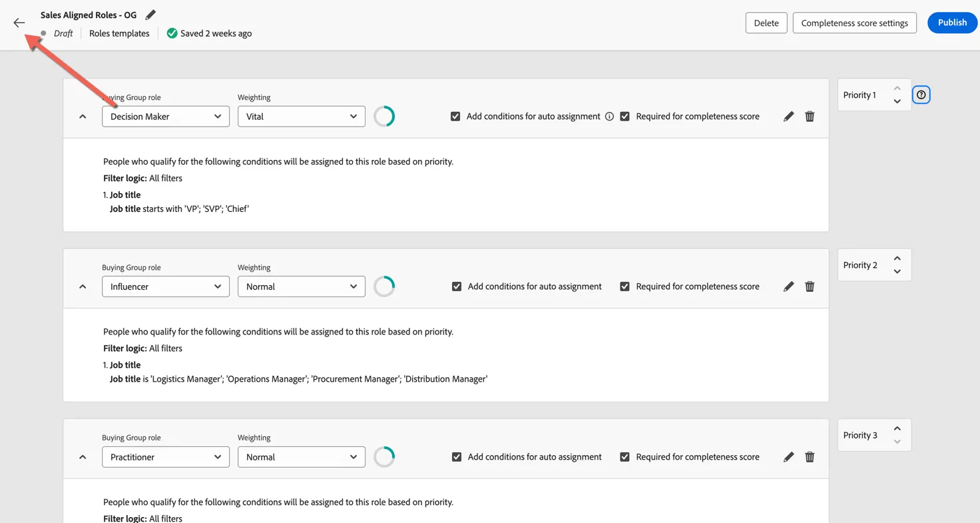Click the Priority 1 label
Image resolution: width=980 pixels, height=523 pixels.
pyautogui.click(x=859, y=95)
